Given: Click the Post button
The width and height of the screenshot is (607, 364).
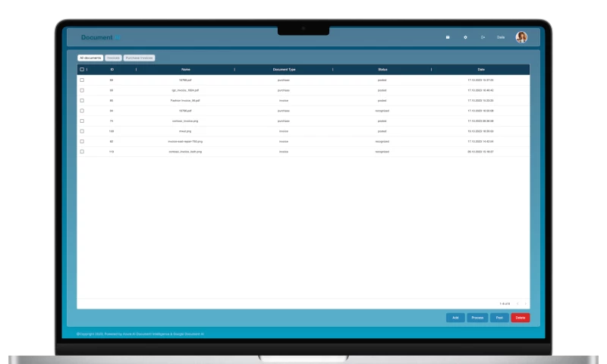Looking at the screenshot, I should [x=499, y=318].
